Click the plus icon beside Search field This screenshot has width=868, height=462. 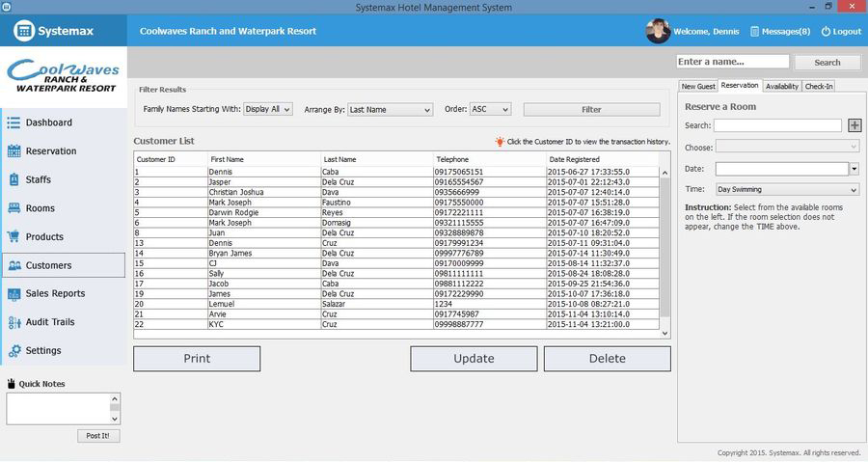point(854,125)
